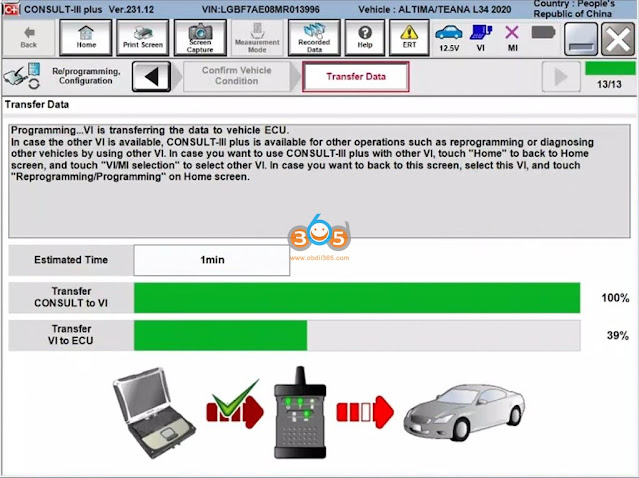Select the Confirm Vehicle Condition step
639x478 pixels.
[236, 76]
